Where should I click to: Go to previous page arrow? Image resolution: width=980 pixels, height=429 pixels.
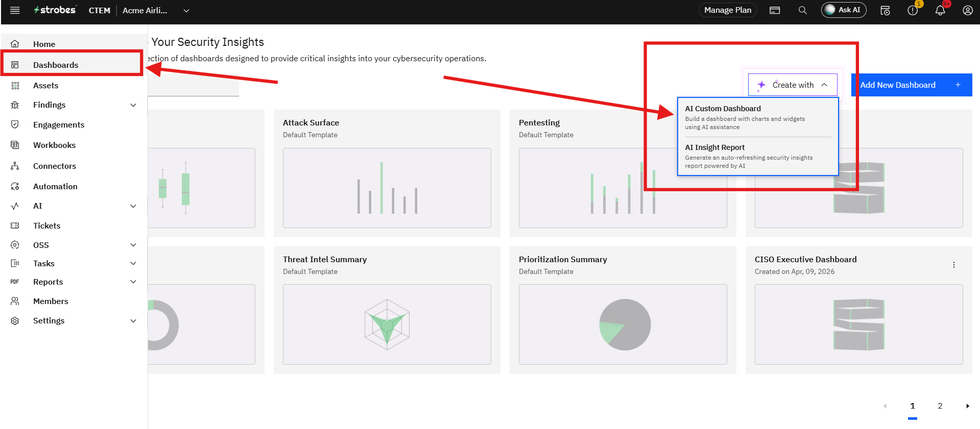885,406
